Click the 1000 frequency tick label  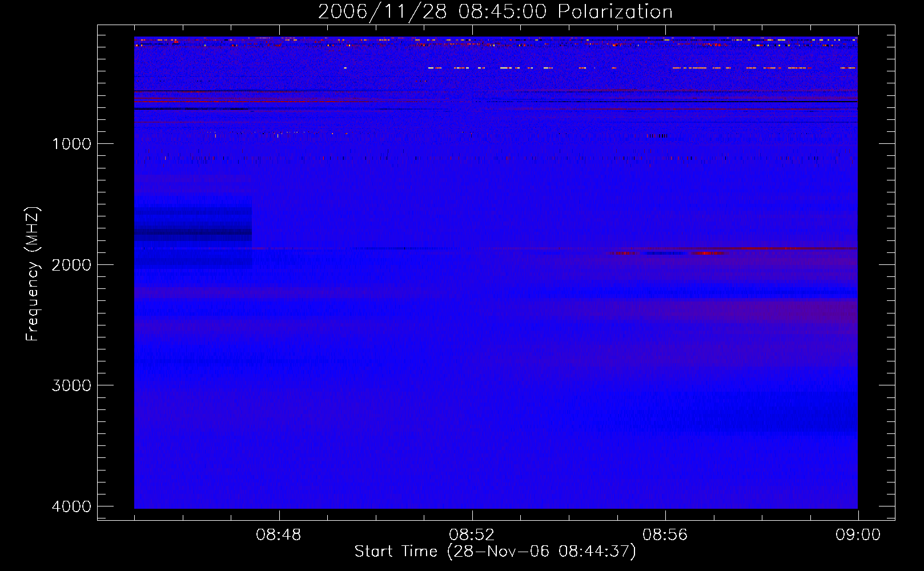71,143
